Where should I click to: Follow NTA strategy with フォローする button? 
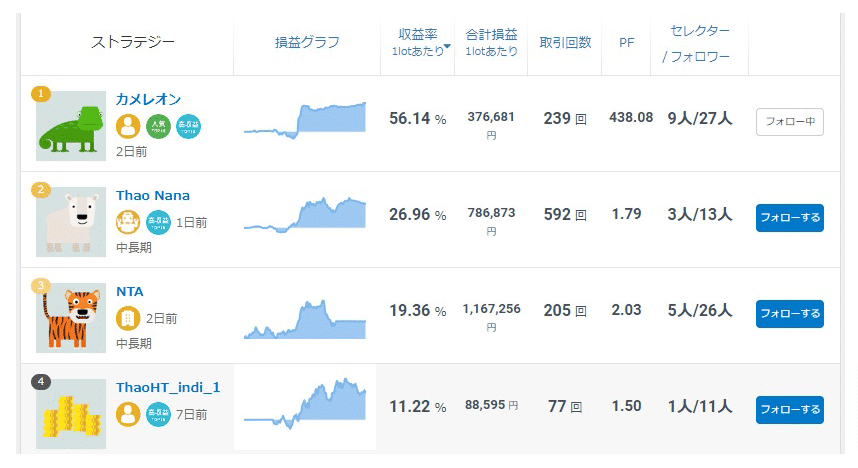coord(790,314)
